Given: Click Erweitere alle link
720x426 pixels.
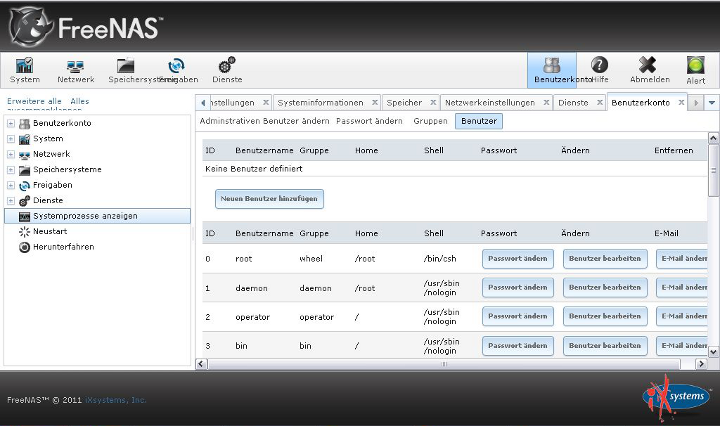Looking at the screenshot, I should click(34, 101).
